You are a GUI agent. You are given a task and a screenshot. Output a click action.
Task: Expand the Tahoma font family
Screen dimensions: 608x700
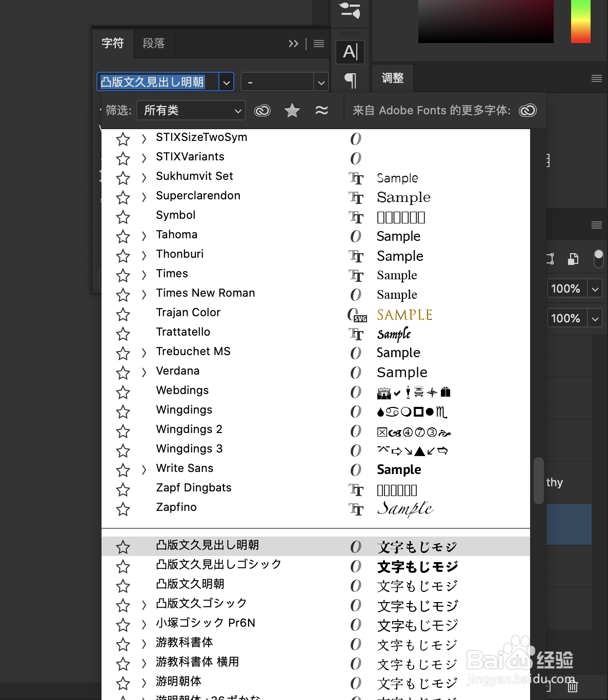pos(144,236)
